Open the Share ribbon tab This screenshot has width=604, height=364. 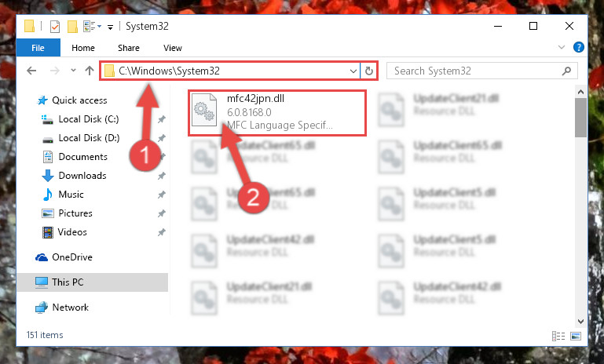click(129, 48)
